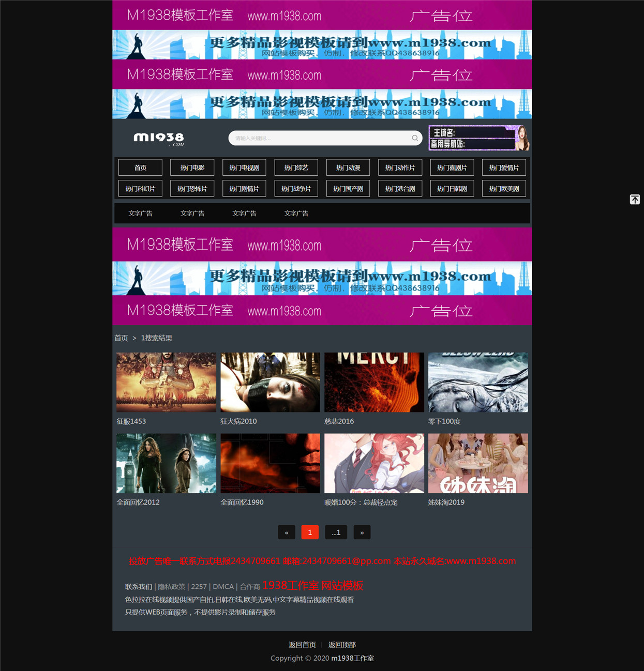This screenshot has width=644, height=671.
Task: Open the 零下100度 movie poster
Action: (478, 383)
